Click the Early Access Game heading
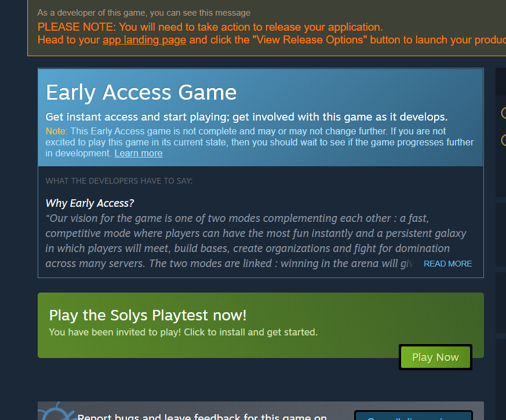This screenshot has height=420, width=506. (141, 93)
